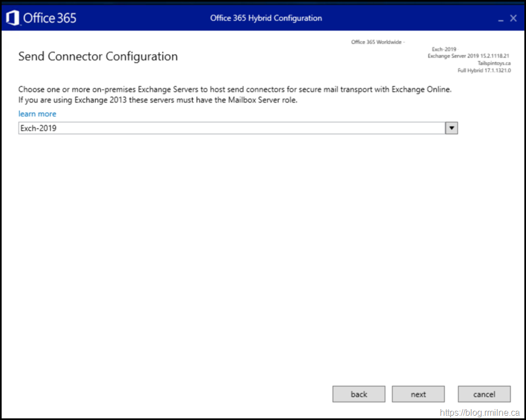Click the blog.rmilne.ca watermark URL

(479, 412)
